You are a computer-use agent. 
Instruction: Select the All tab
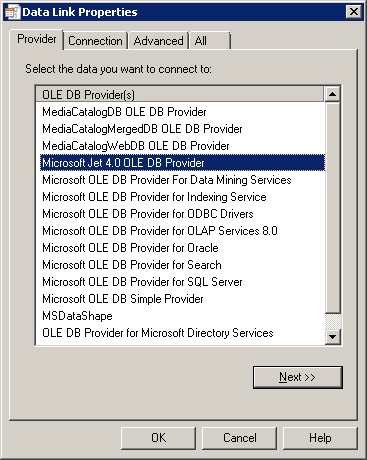(210, 41)
